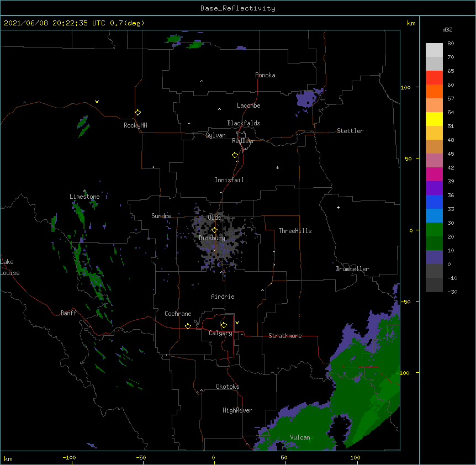Select the Innisfail label

point(229,180)
